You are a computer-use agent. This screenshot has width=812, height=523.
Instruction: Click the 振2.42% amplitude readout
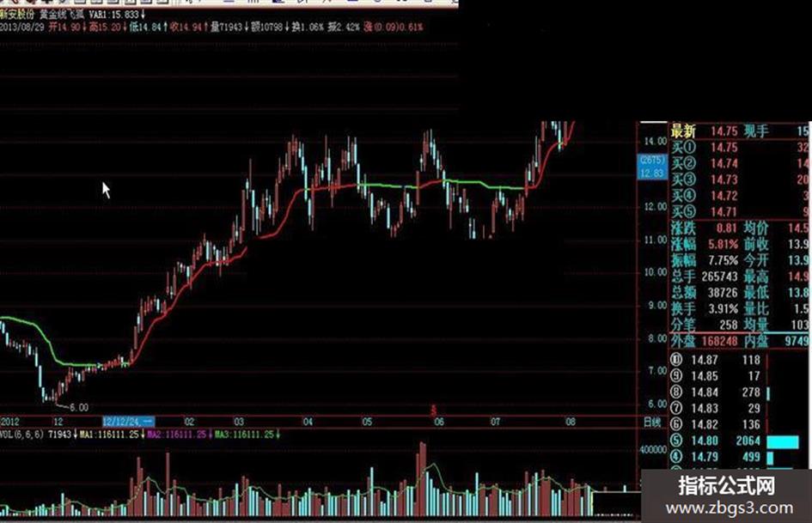click(344, 27)
